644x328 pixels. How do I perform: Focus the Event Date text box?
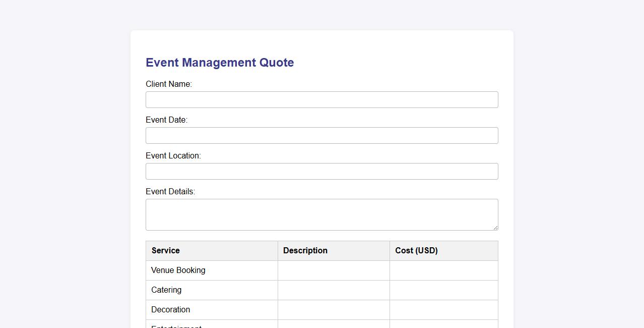coord(321,135)
